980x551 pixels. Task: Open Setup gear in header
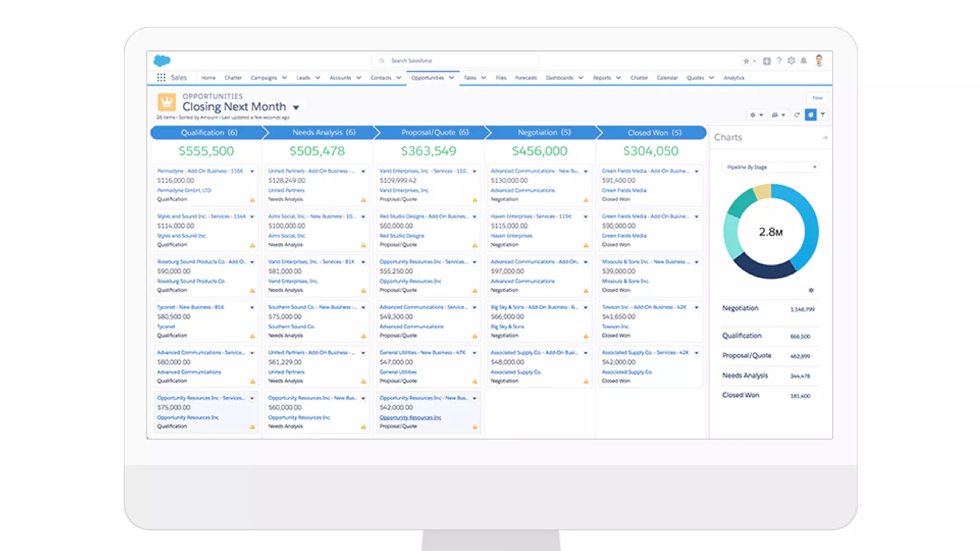pos(791,61)
